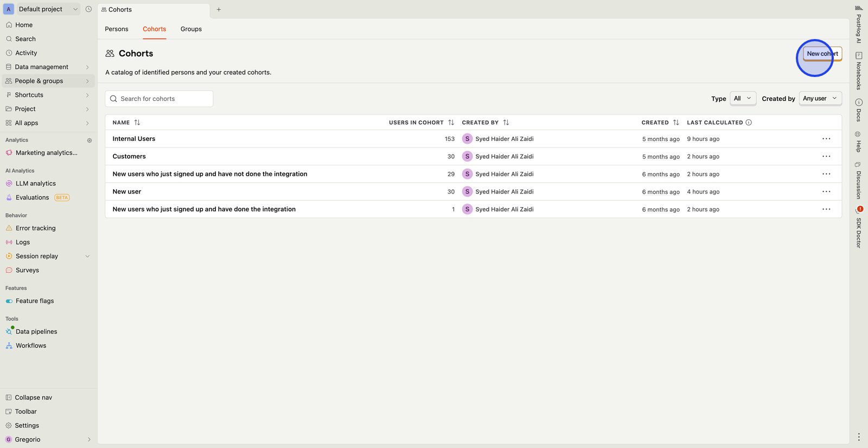Screen dimensions: 868x448
Task: Open the Notebooks side panel
Action: coord(858,71)
